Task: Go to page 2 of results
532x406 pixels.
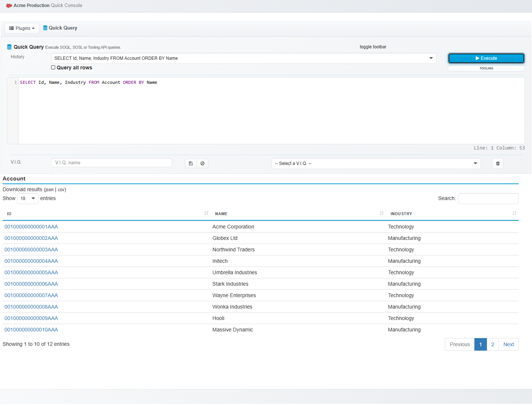Action: point(492,344)
